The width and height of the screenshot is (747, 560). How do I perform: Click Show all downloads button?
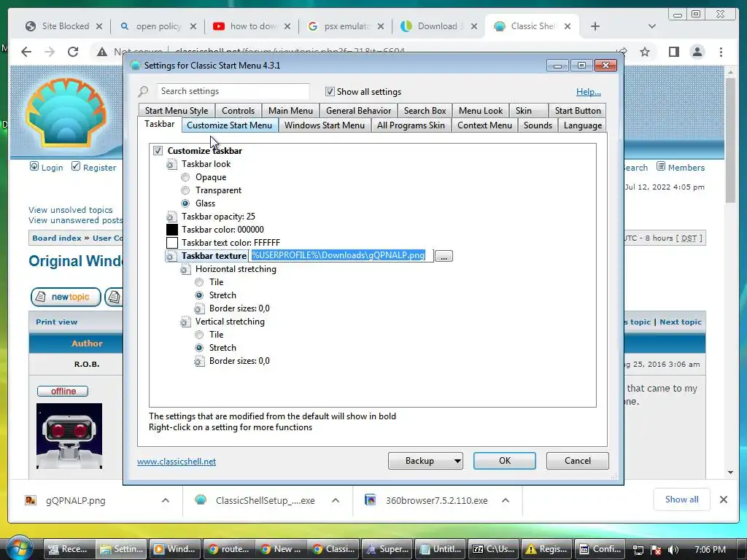(x=682, y=499)
